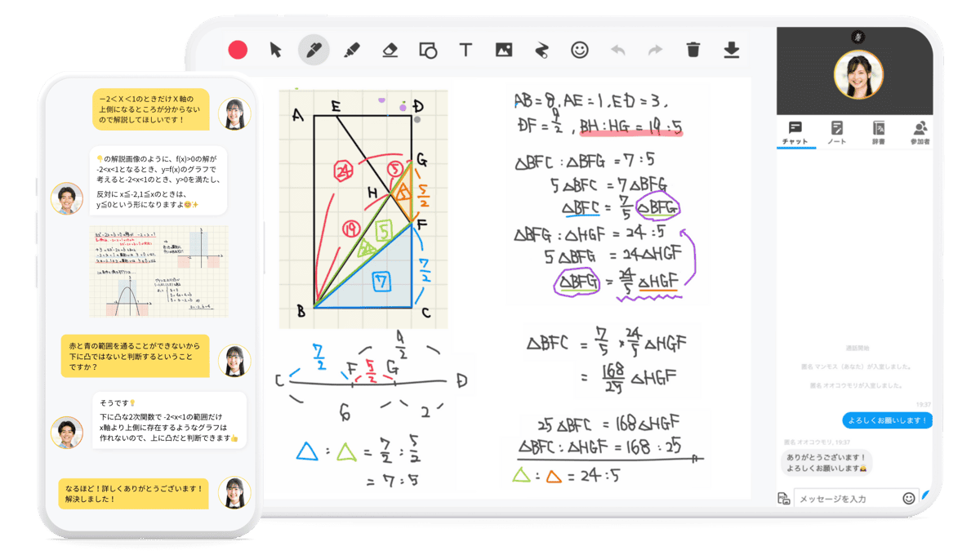980x551 pixels.
Task: Select the pen drawing tool
Action: tap(314, 50)
